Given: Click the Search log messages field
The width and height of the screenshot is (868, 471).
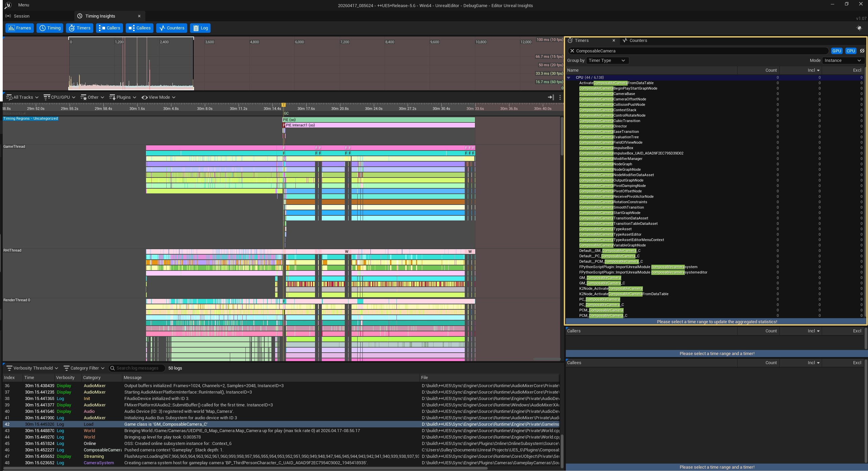Looking at the screenshot, I should 137,368.
